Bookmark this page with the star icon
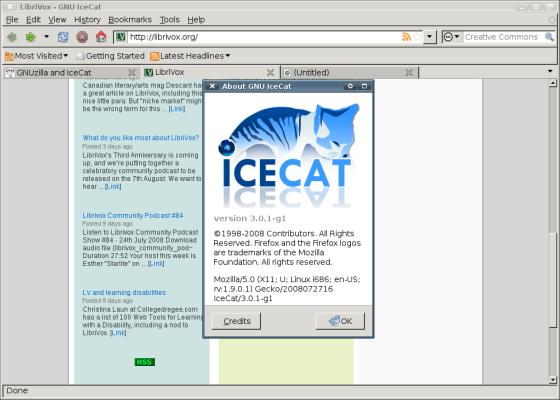Viewport: 560px width, 400px height. (417, 37)
